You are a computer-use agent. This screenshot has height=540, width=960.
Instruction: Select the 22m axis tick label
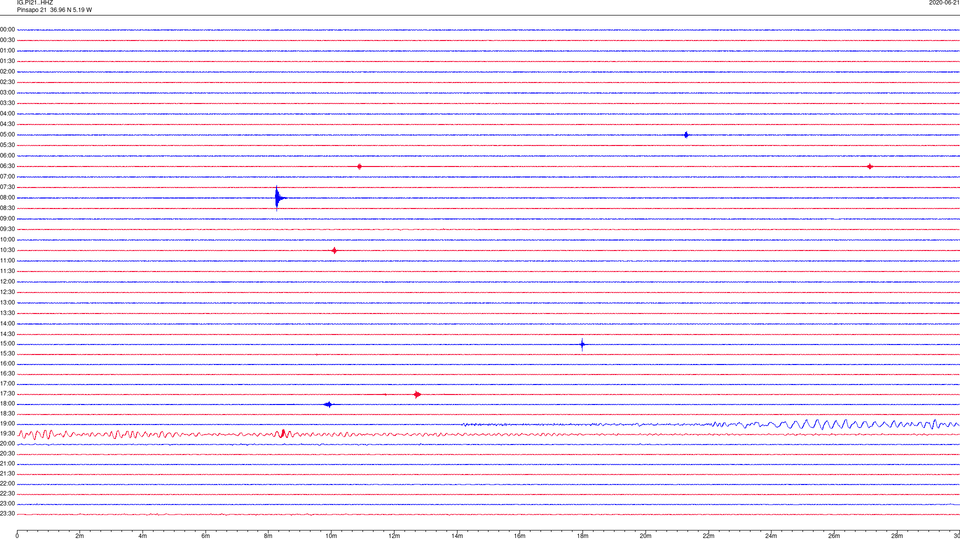pos(708,536)
